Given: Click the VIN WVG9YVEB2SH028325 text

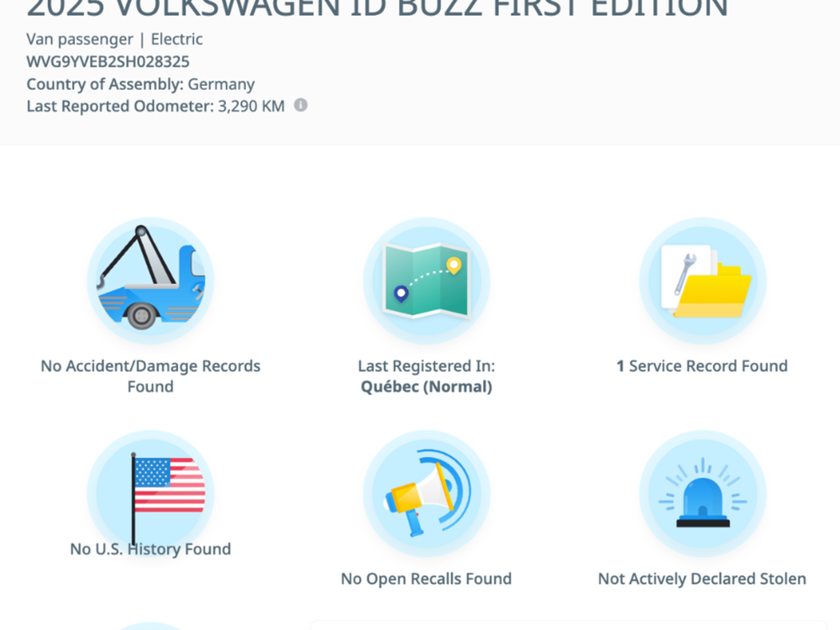Looking at the screenshot, I should (x=108, y=62).
